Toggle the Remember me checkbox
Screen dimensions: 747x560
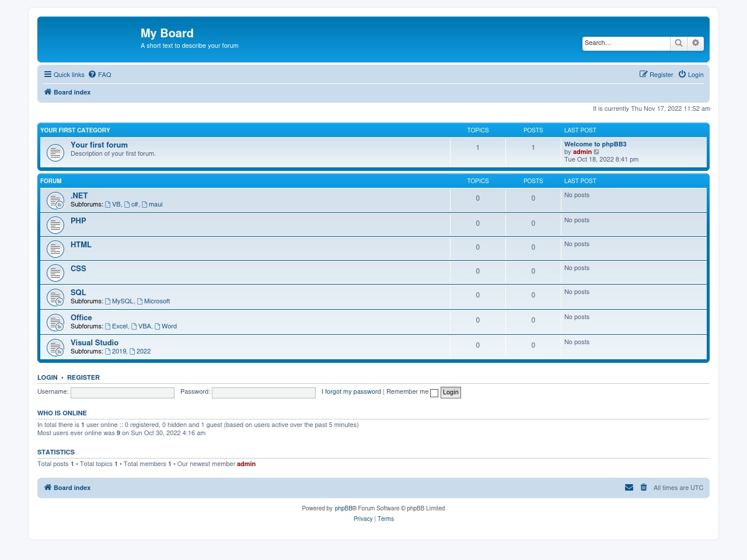pyautogui.click(x=434, y=393)
